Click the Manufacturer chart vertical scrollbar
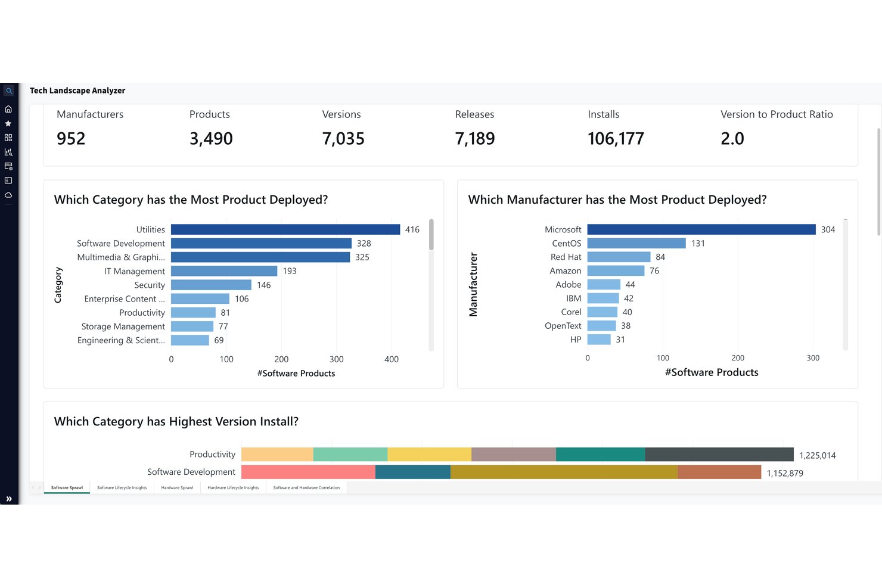The image size is (882, 588). (845, 285)
